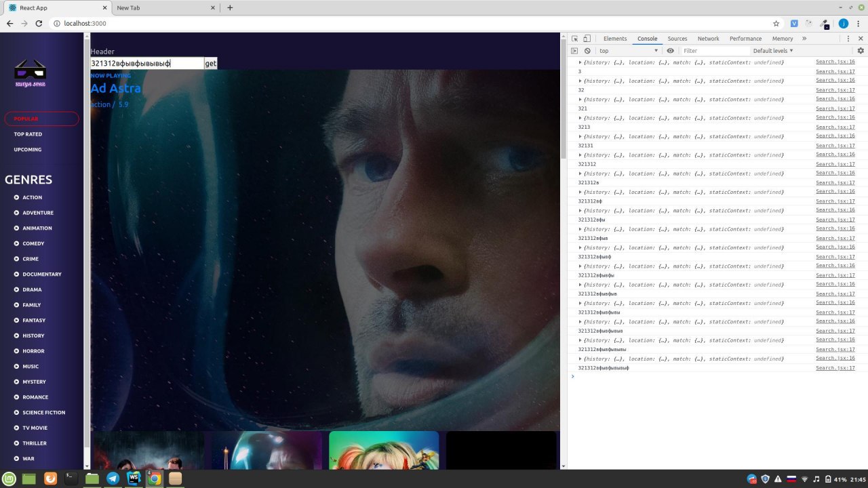Click the blue V extension icon

coord(794,23)
